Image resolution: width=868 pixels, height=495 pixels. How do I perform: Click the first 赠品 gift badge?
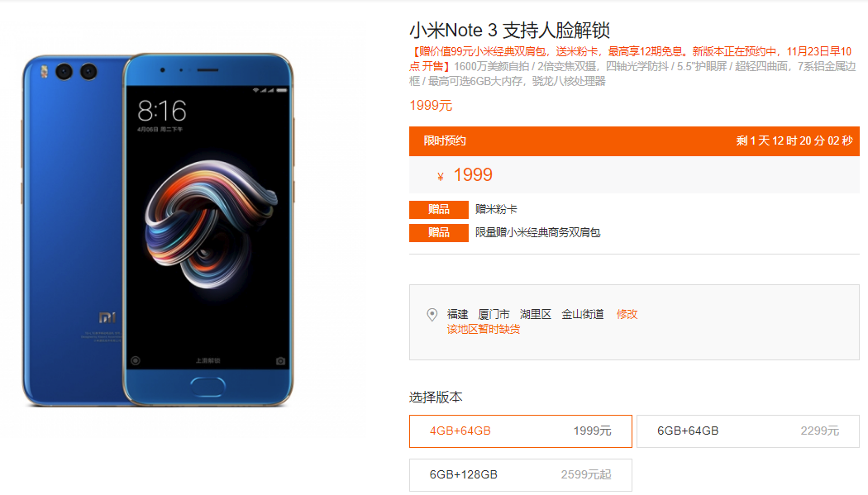tap(438, 210)
